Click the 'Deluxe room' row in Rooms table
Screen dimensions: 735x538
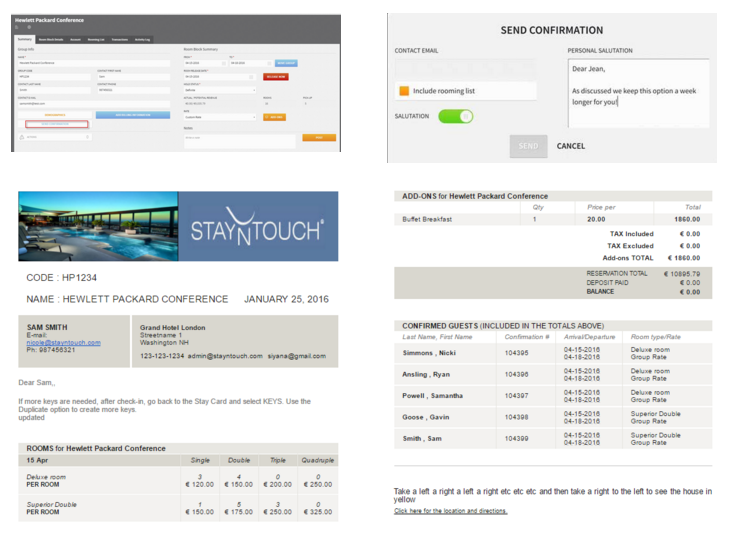pyautogui.click(x=178, y=480)
